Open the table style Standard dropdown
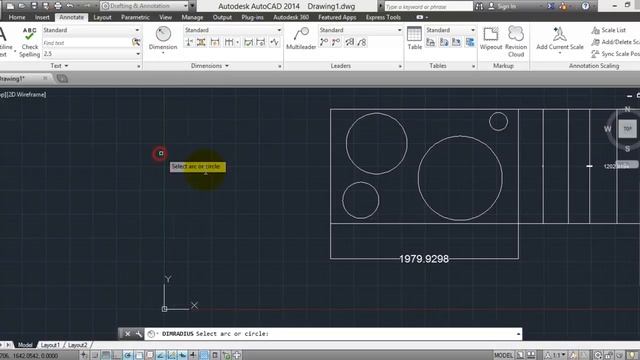The height and width of the screenshot is (360, 640). 451,30
